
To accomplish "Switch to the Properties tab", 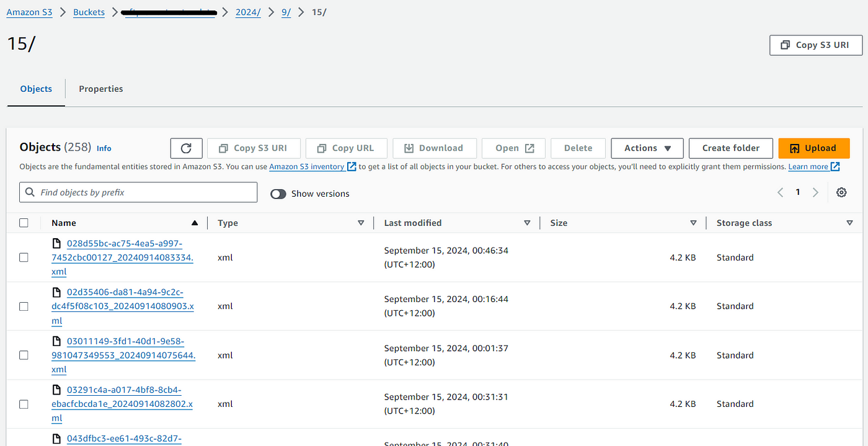I will (x=101, y=89).
